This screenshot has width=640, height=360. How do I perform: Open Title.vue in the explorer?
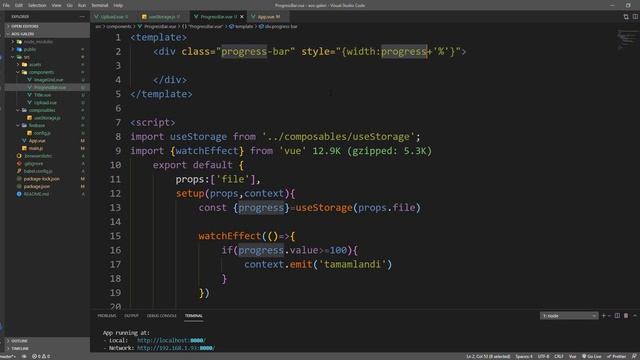click(42, 95)
